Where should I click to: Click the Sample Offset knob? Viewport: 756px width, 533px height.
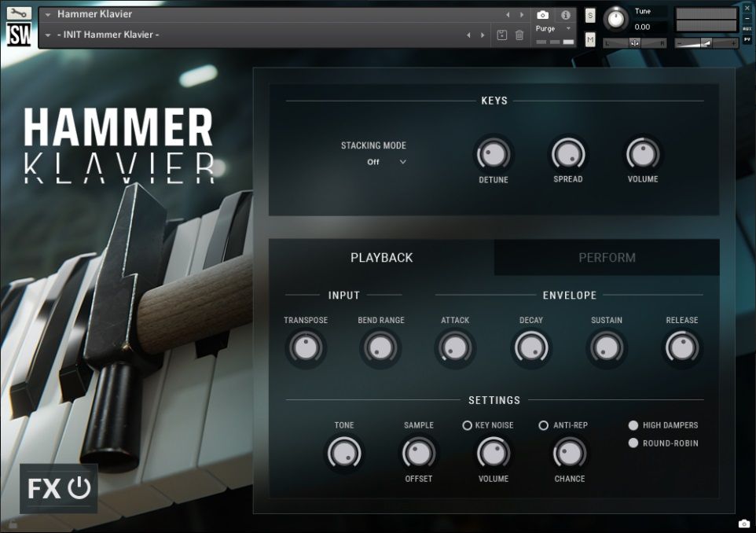(x=419, y=453)
